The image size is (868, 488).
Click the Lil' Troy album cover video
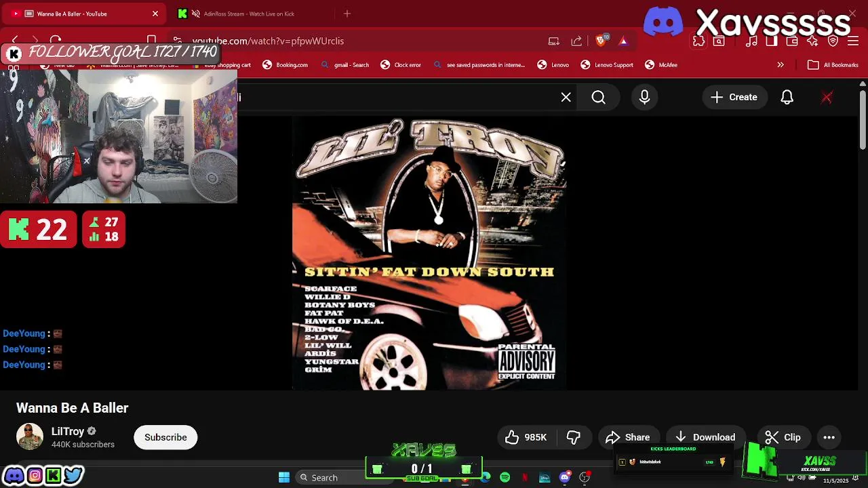[x=429, y=253]
